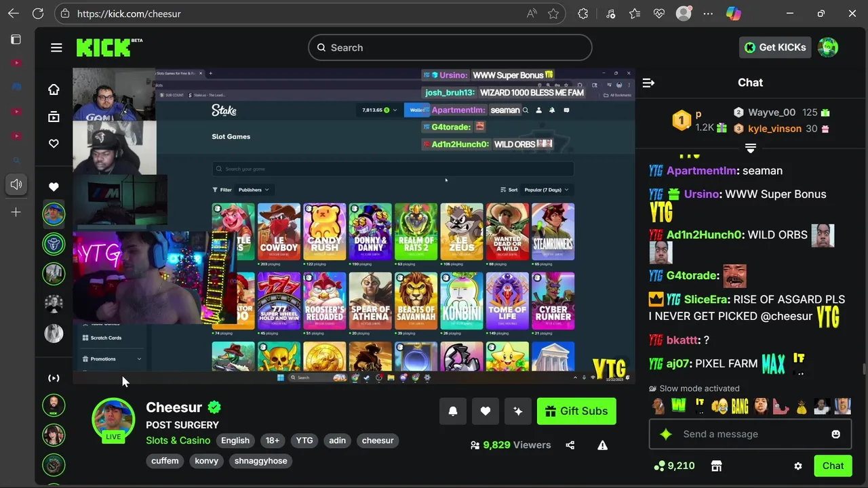The height and width of the screenshot is (488, 868).
Task: Open the KICKs shop storefront icon
Action: click(716, 466)
